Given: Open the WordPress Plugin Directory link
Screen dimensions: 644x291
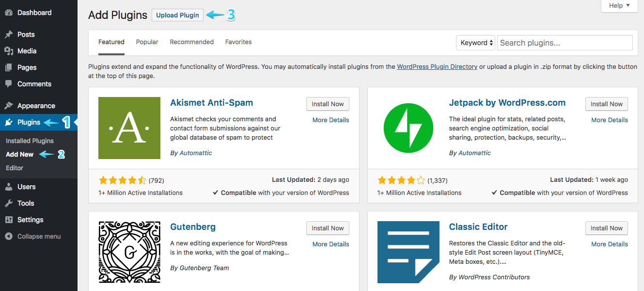Looking at the screenshot, I should [437, 67].
